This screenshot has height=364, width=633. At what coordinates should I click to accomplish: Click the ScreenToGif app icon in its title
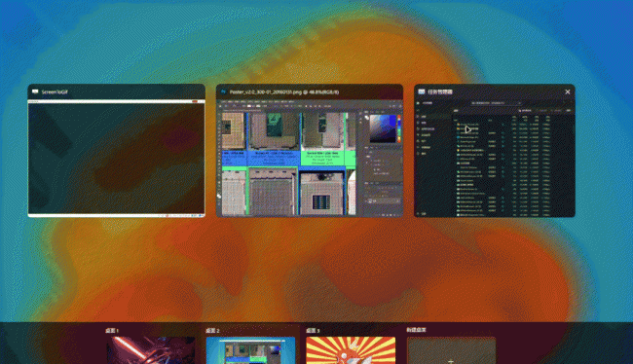35,92
